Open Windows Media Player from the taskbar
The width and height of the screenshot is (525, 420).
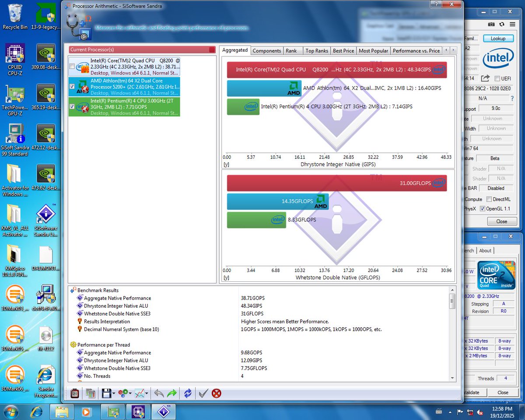[x=86, y=412]
